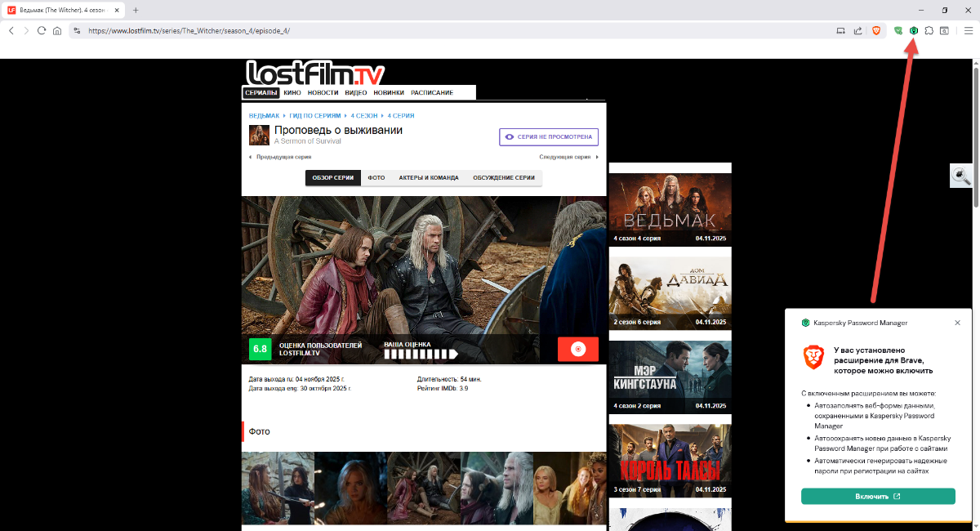Click the green 6.8 user rating badge
The height and width of the screenshot is (531, 980).
click(260, 349)
